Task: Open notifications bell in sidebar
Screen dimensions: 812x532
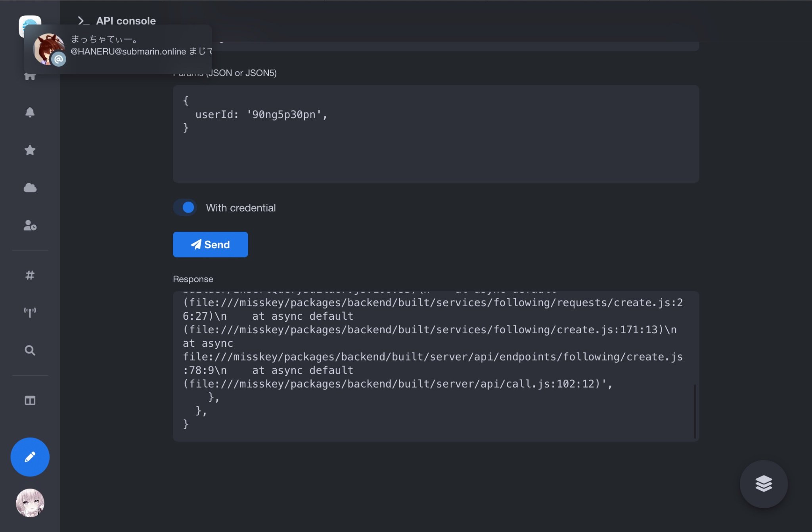Action: [30, 112]
